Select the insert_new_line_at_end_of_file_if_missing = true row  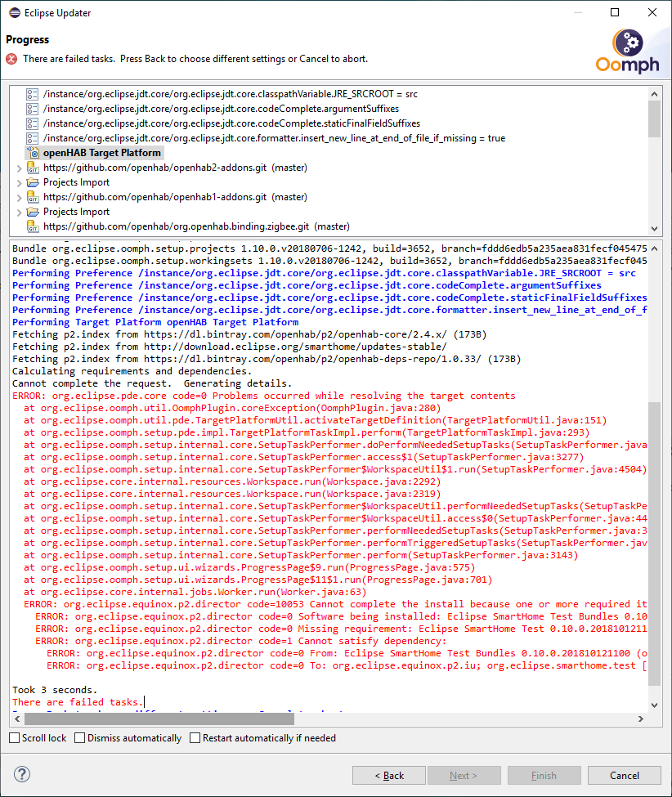click(275, 138)
